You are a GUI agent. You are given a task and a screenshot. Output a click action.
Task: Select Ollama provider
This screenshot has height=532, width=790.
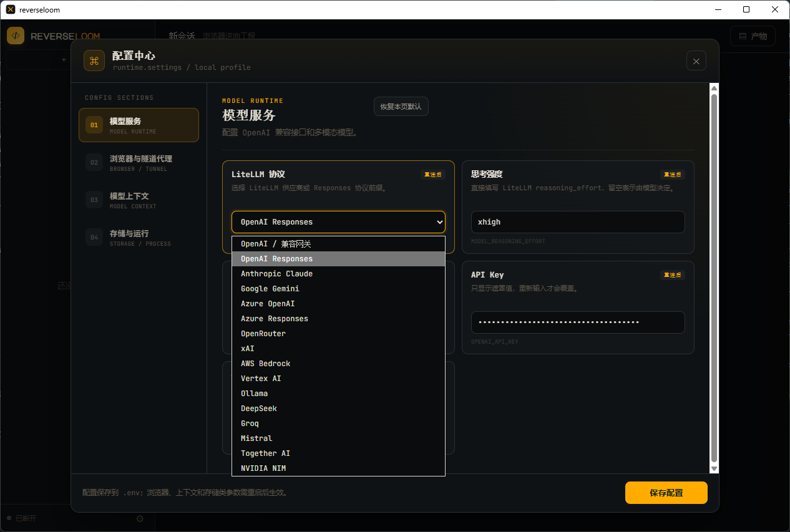point(338,394)
